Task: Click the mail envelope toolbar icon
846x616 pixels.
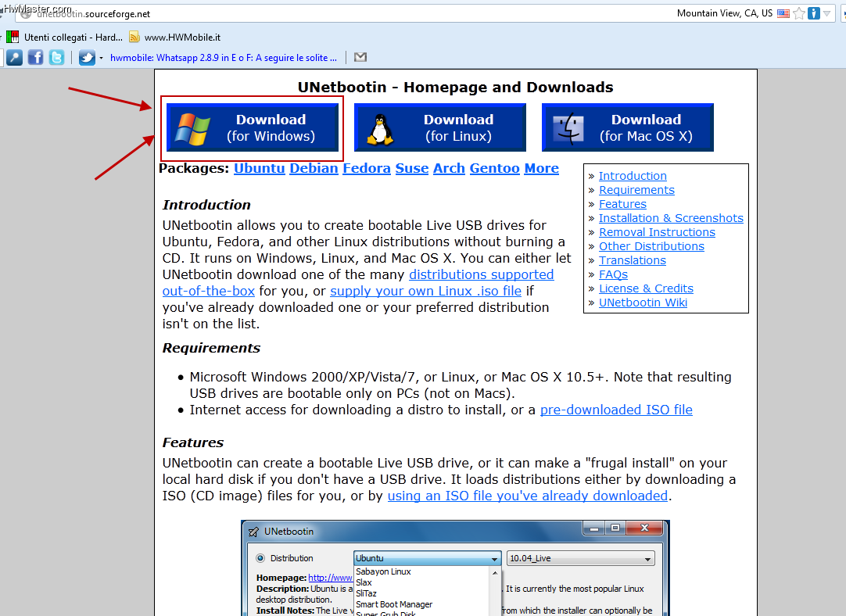Action: (360, 57)
